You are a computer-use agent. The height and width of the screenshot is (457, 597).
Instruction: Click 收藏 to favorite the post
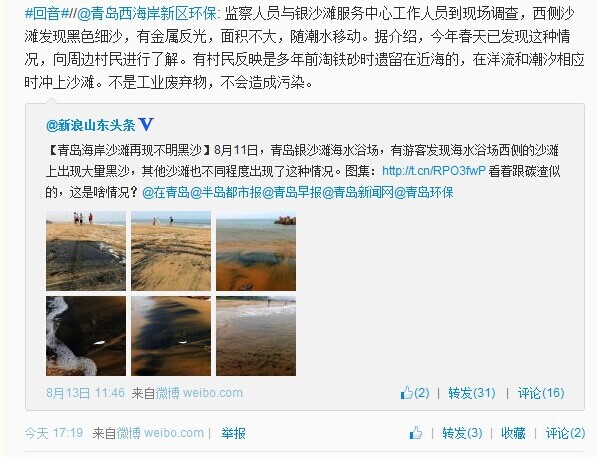tap(513, 433)
